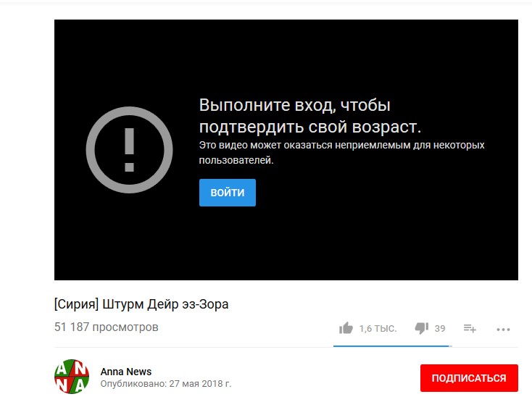Click the "Это видео может оказаться неприемлемым" notice
Viewport: 532px width, 402px height.
pos(341,146)
